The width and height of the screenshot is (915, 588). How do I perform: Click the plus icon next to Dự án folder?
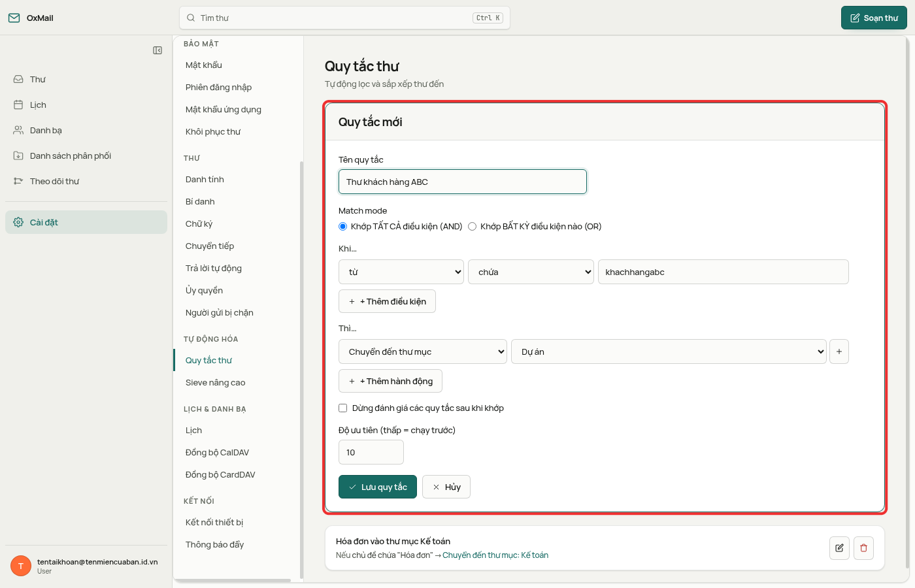839,351
